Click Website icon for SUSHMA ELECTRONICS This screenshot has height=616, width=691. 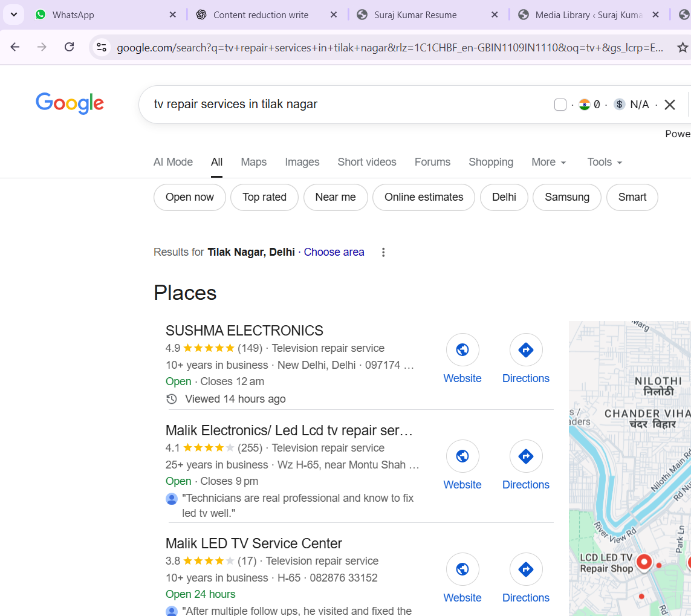[x=462, y=350]
